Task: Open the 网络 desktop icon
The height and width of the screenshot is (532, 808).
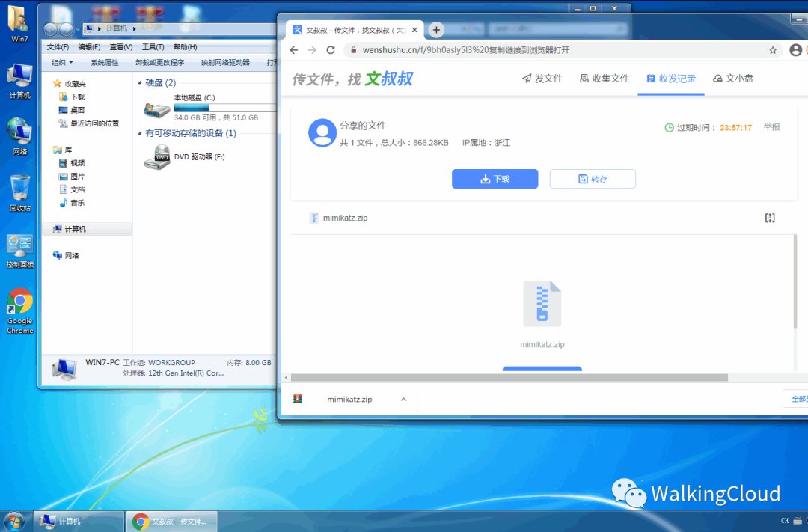Action: [19, 137]
